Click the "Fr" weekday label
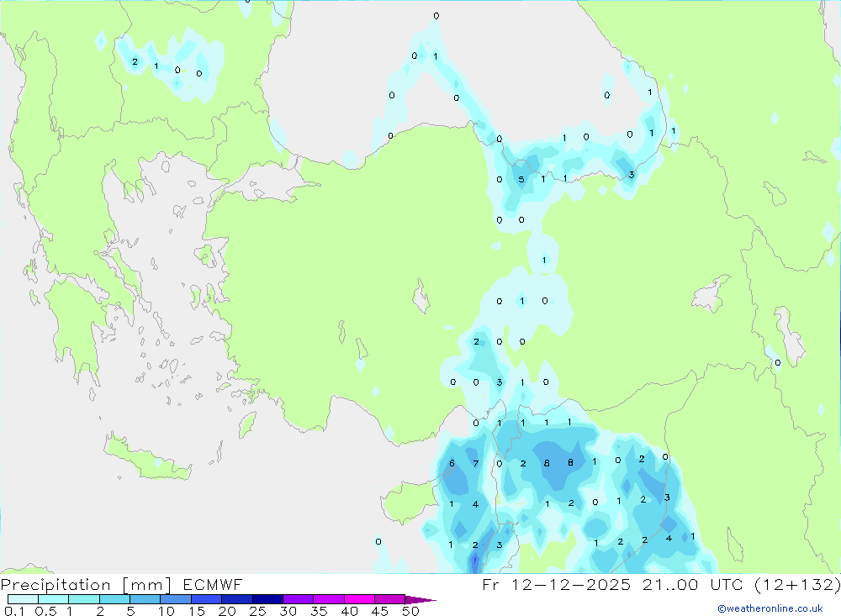Image resolution: width=841 pixels, height=616 pixels. (490, 584)
